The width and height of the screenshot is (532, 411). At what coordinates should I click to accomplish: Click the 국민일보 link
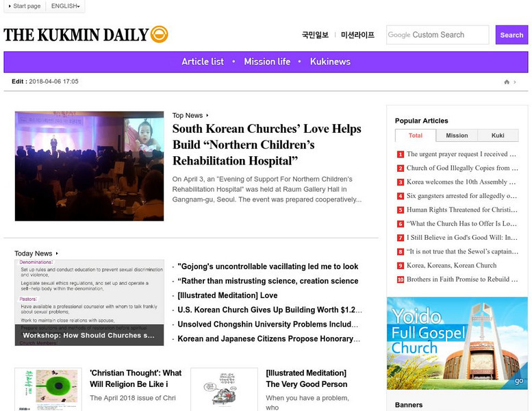click(x=315, y=35)
